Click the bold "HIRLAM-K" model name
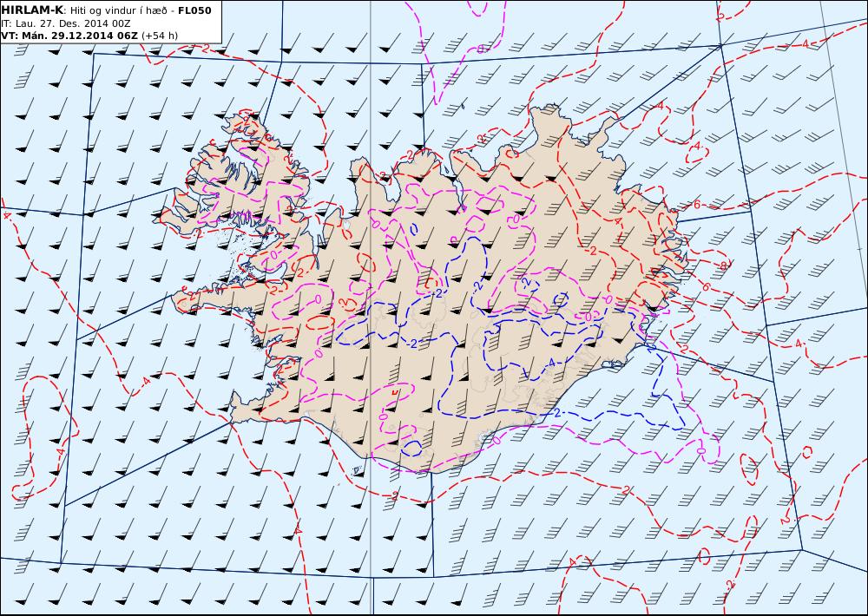Screen dimensions: 868x616 33,10
